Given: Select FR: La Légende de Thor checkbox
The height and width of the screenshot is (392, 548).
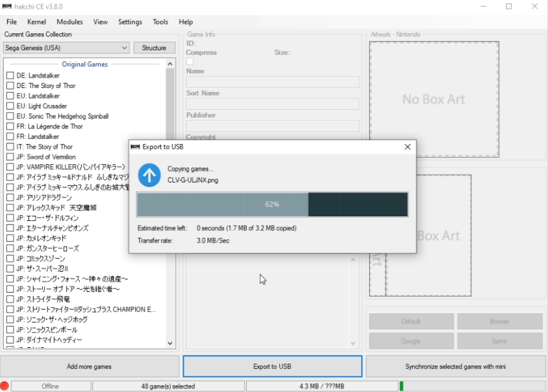Looking at the screenshot, I should [x=10, y=126].
